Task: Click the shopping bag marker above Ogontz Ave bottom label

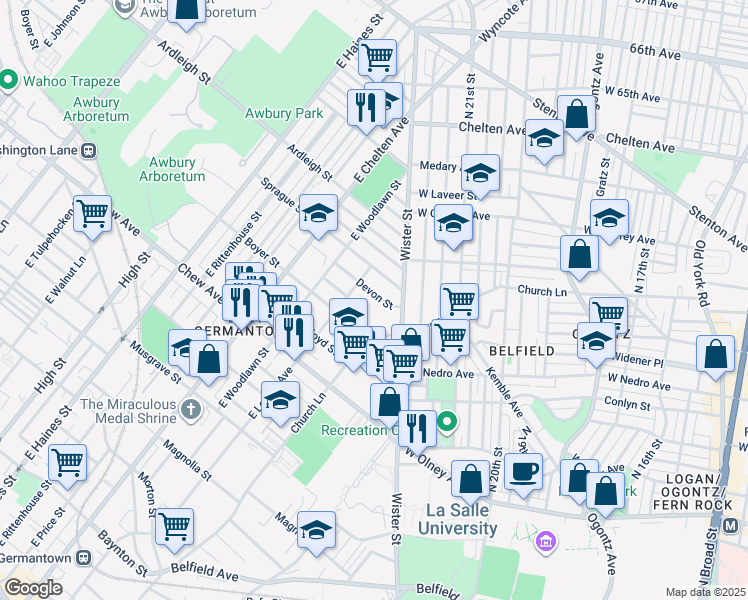Action: point(605,492)
